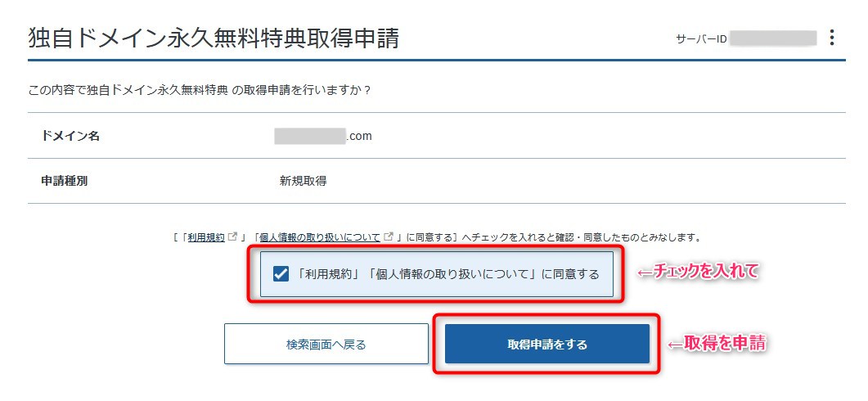Click the サーバーID label text

pyautogui.click(x=701, y=39)
